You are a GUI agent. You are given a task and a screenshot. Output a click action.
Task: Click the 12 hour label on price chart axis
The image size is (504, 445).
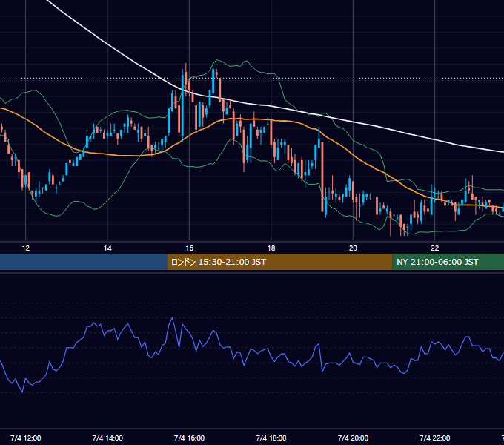26,248
